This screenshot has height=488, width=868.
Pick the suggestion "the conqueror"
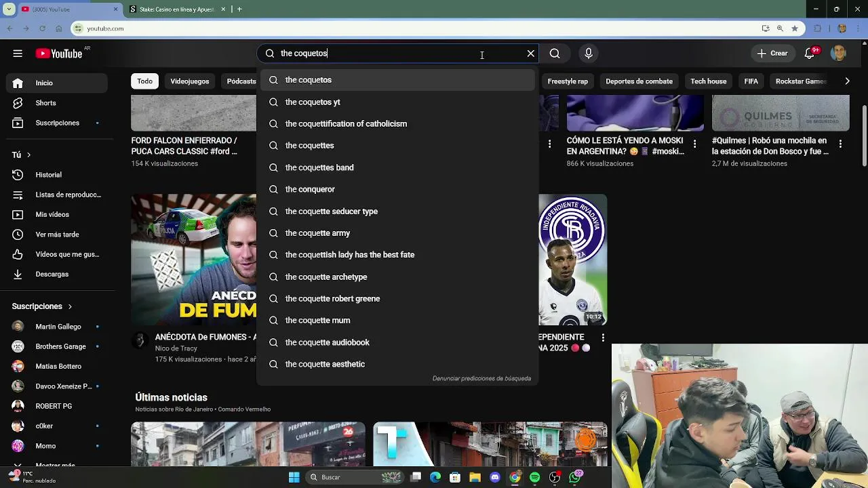(x=397, y=189)
